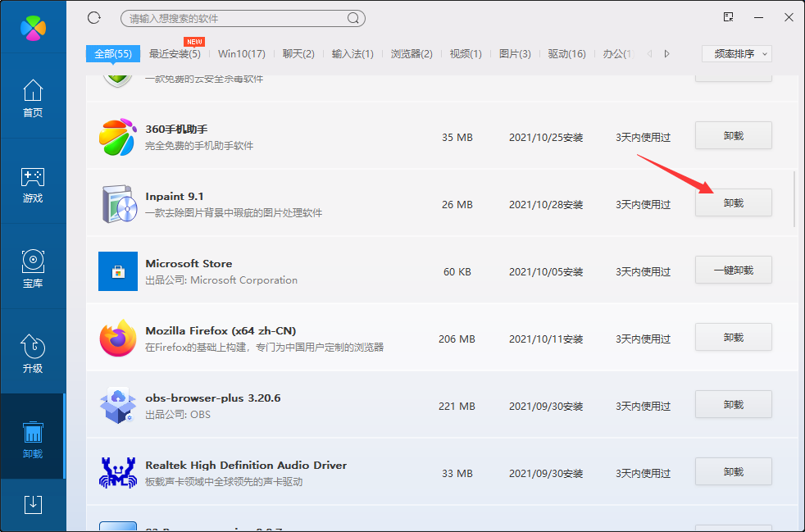Click the 出品公司: OBS text
Viewport: 805px width, 532px height.
tap(178, 415)
